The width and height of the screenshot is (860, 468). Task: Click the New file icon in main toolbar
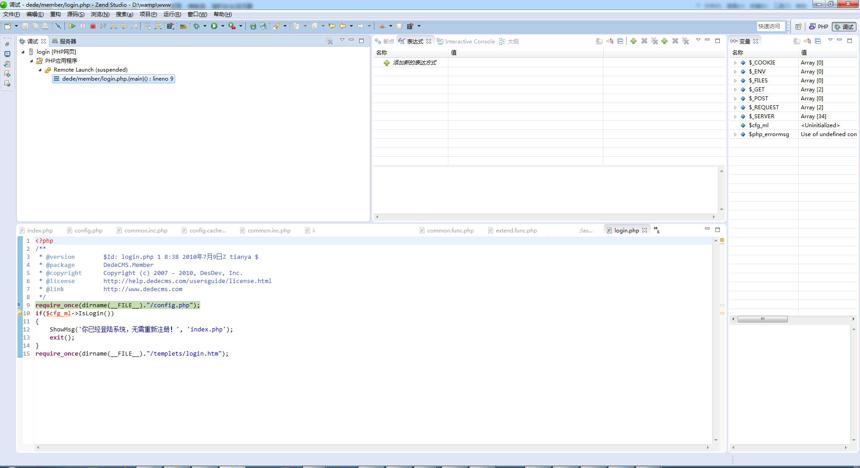[x=8, y=26]
